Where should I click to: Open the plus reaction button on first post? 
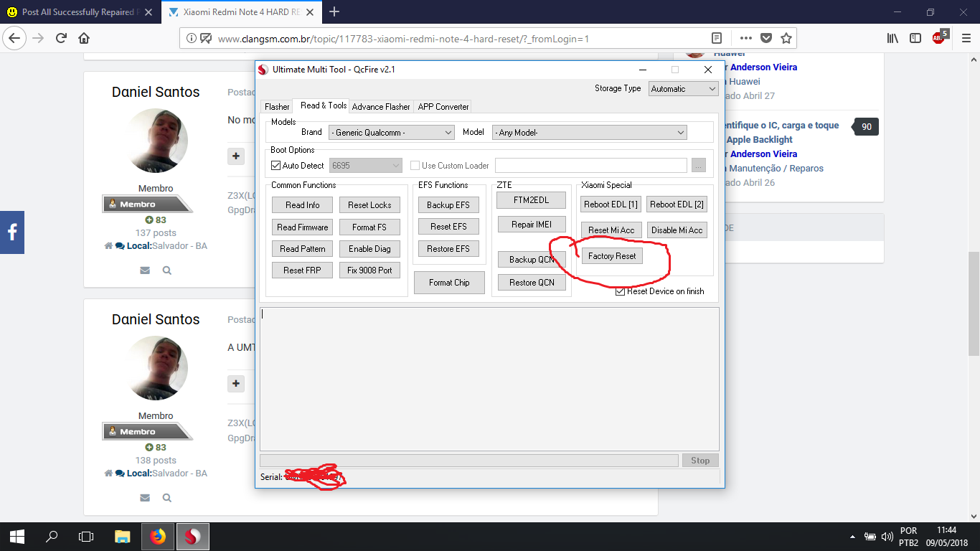click(236, 156)
